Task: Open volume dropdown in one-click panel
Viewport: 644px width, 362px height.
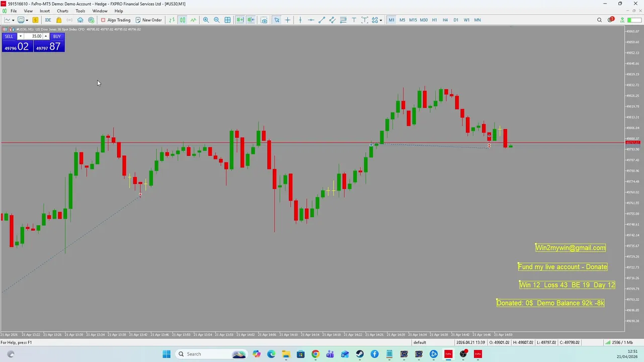Action: click(20, 36)
